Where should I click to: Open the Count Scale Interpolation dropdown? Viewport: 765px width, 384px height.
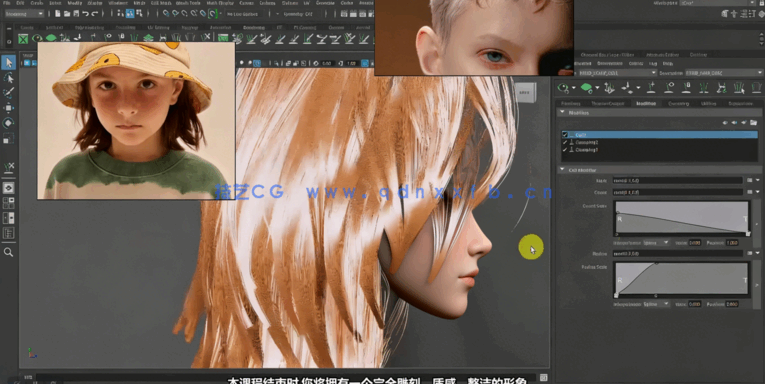(x=656, y=243)
